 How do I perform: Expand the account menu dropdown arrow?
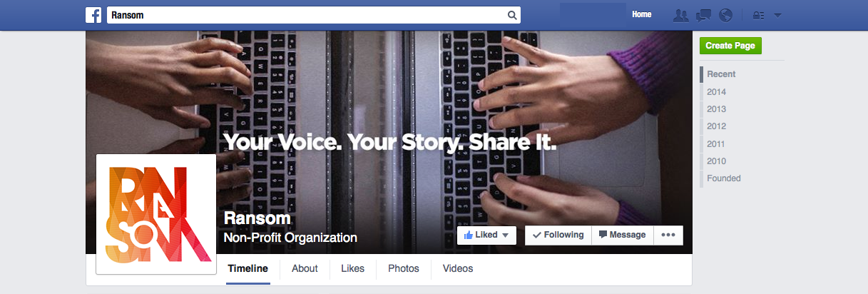pyautogui.click(x=777, y=15)
